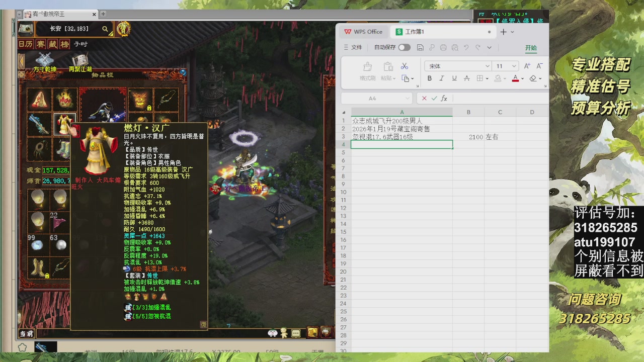Toggle strikethrough formatting
The height and width of the screenshot is (362, 644).
coord(467,78)
